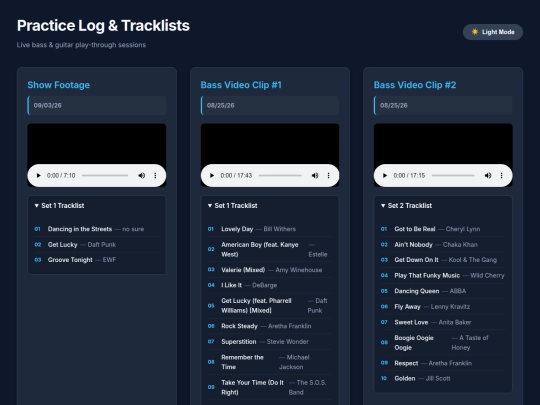
Task: Seek in Bass Video Clip #1 progress bar
Action: point(280,176)
